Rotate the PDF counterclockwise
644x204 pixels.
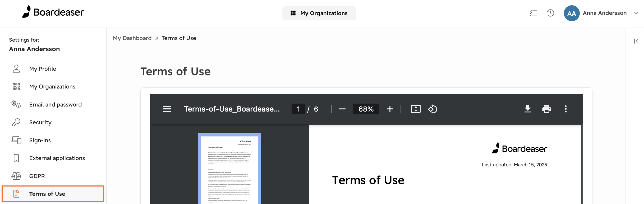[433, 109]
